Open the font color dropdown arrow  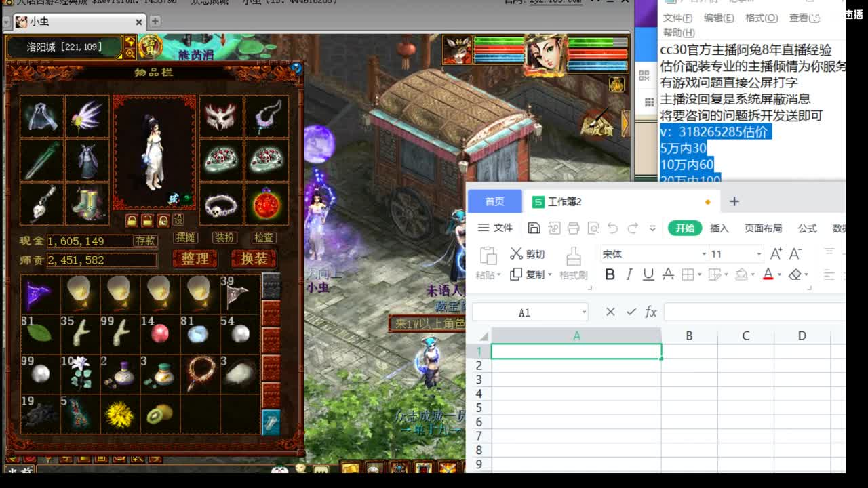pyautogui.click(x=779, y=275)
